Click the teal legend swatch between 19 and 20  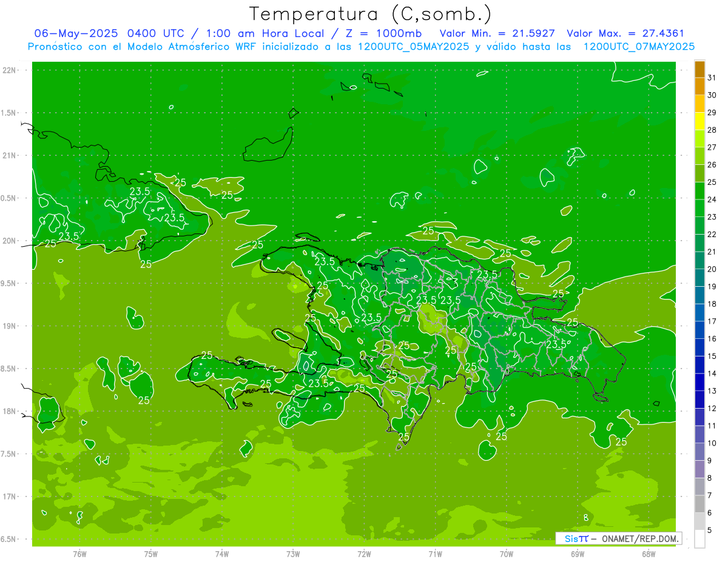click(x=699, y=278)
